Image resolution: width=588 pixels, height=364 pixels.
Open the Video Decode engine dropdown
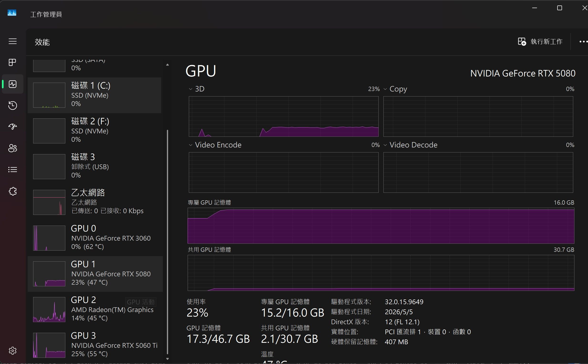[385, 145]
